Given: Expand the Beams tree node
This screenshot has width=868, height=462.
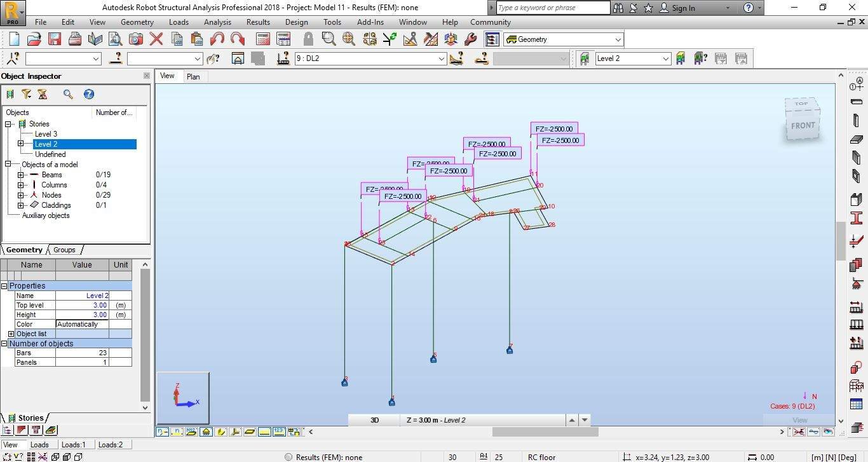Looking at the screenshot, I should tap(21, 175).
